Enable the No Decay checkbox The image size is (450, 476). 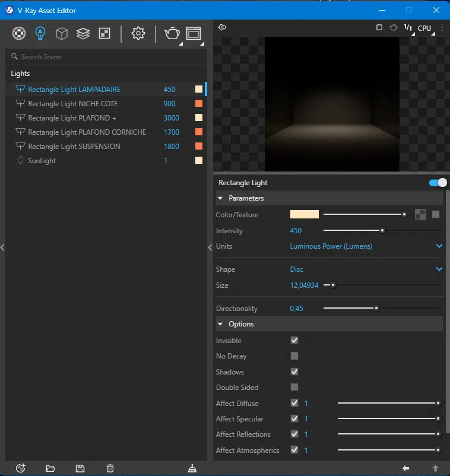click(x=294, y=356)
